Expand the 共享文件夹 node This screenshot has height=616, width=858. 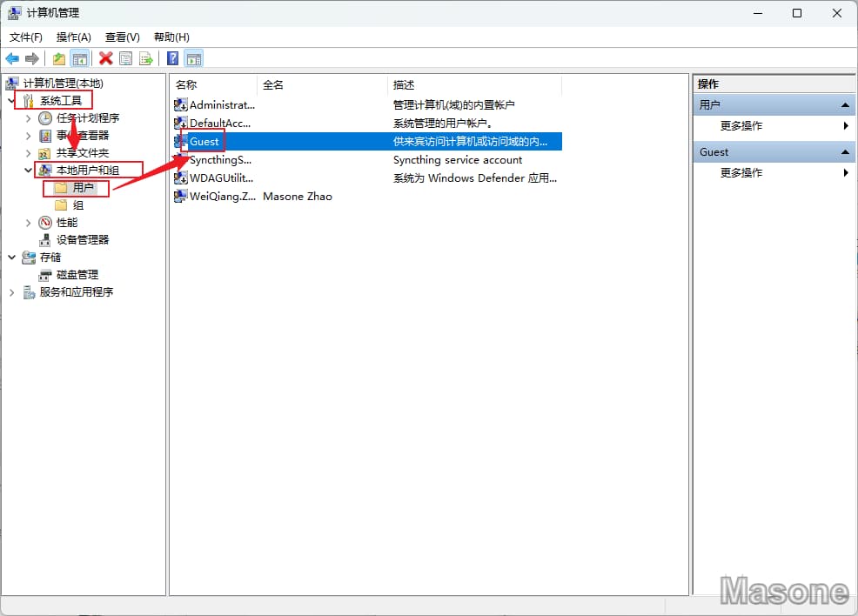click(x=29, y=153)
